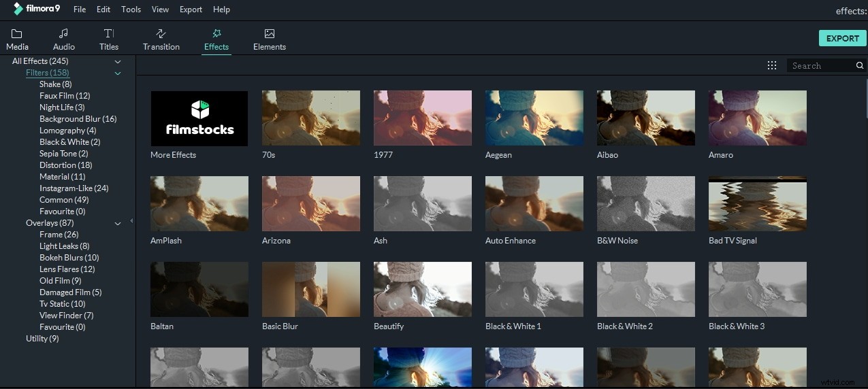Select the Black & White 1 thumbnail

pyautogui.click(x=534, y=290)
